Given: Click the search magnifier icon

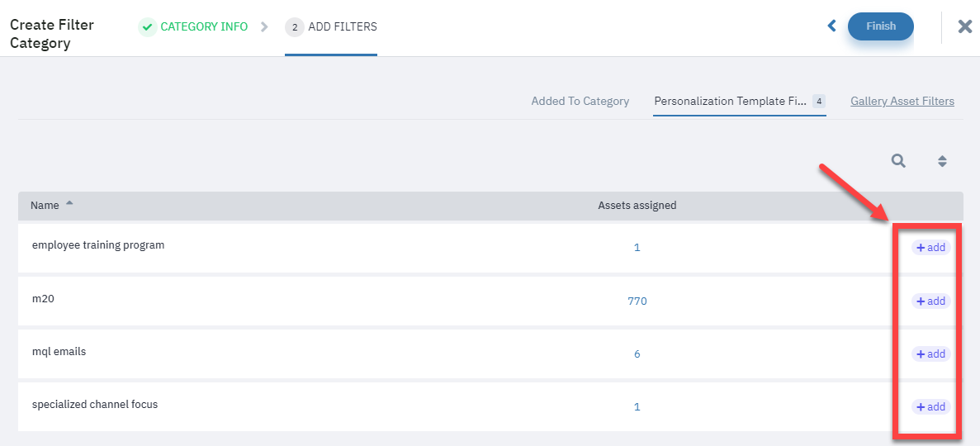Looking at the screenshot, I should [x=898, y=161].
